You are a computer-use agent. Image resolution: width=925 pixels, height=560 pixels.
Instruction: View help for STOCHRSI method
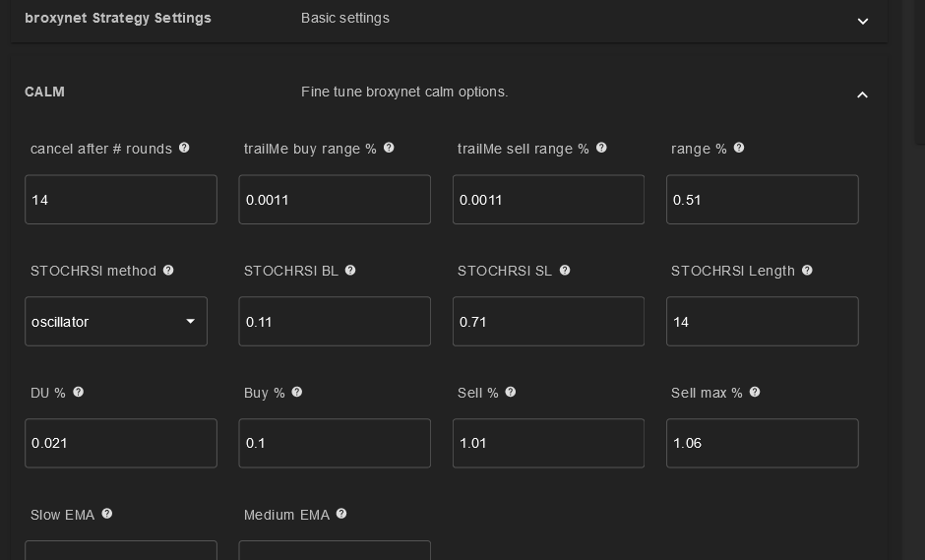pyautogui.click(x=168, y=270)
